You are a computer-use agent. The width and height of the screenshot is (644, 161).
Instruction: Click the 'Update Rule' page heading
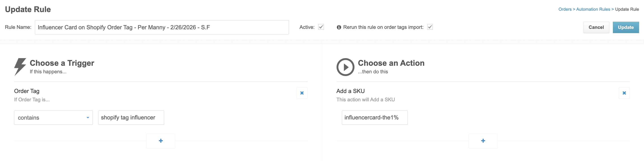[28, 9]
